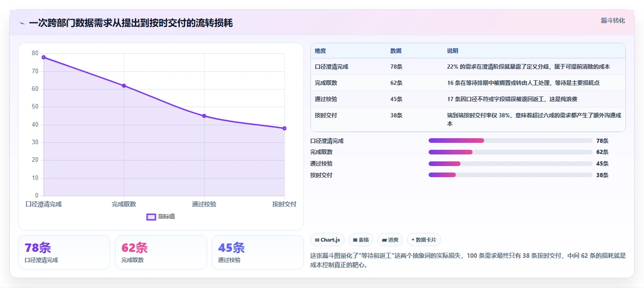Image resolution: width=644 pixels, height=288 pixels.
Task: Select the 数据卡片 tag
Action: [x=424, y=240]
